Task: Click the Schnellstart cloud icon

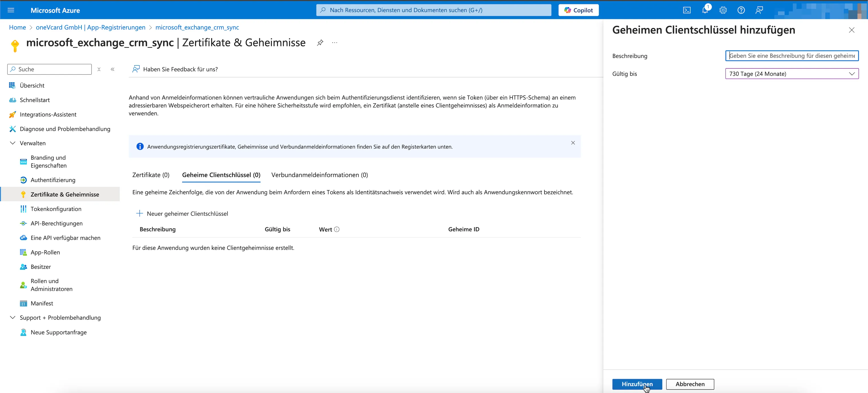Action: point(12,100)
